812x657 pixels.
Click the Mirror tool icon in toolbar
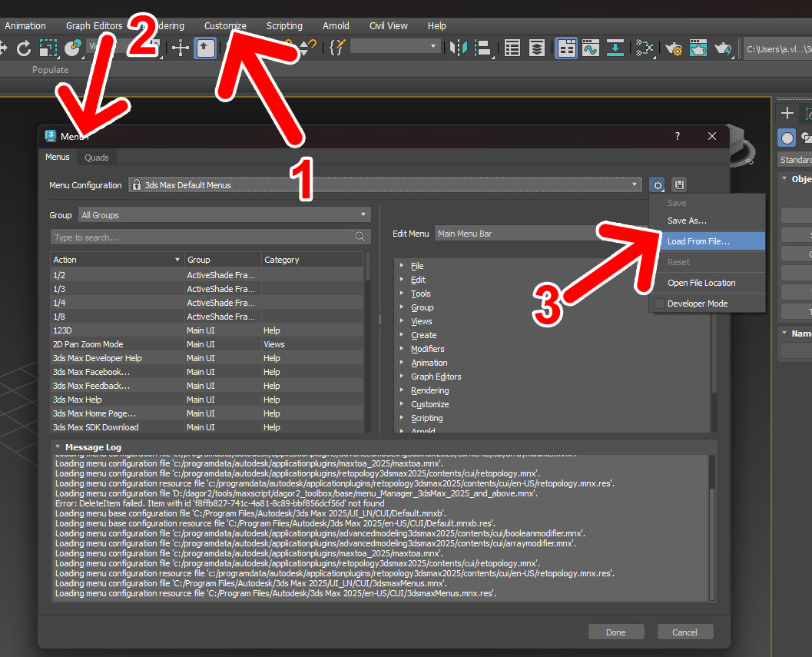point(459,48)
